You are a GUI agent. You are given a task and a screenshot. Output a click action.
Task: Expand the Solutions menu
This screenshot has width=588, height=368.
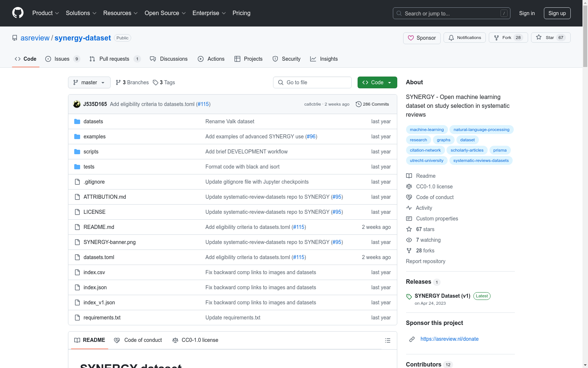pyautogui.click(x=81, y=13)
